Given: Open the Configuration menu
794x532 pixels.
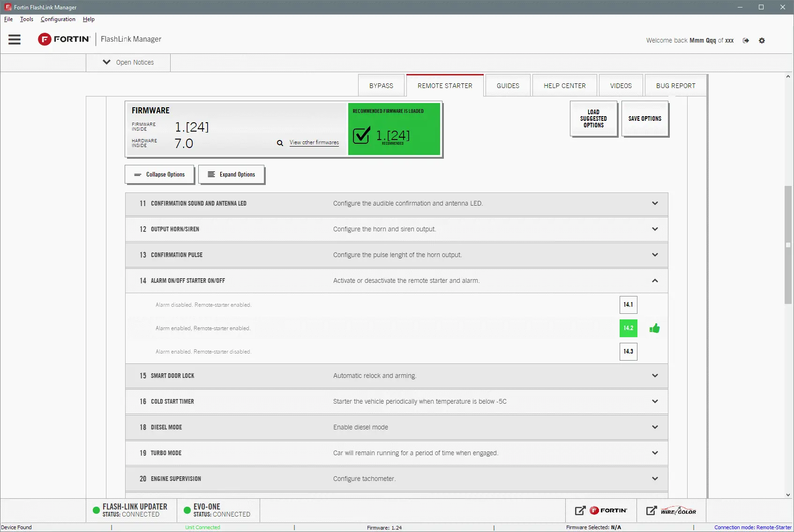Looking at the screenshot, I should 58,19.
